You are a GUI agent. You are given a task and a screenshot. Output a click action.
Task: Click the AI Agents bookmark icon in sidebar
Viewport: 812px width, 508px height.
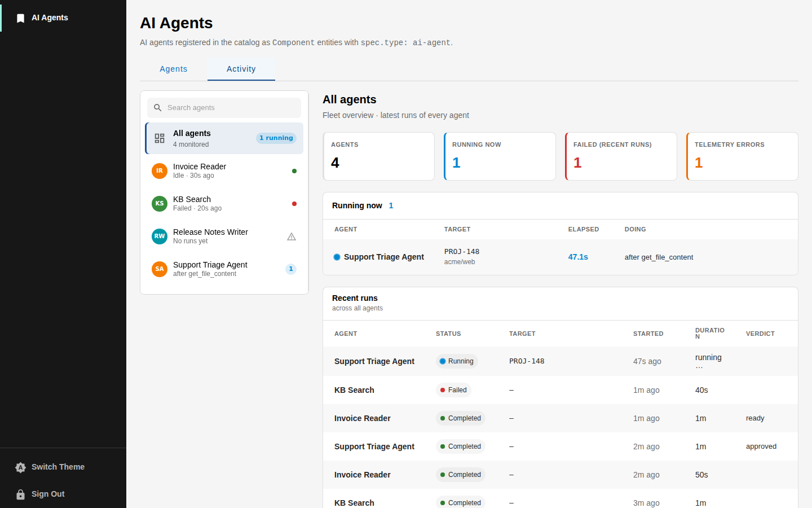pyautogui.click(x=21, y=18)
